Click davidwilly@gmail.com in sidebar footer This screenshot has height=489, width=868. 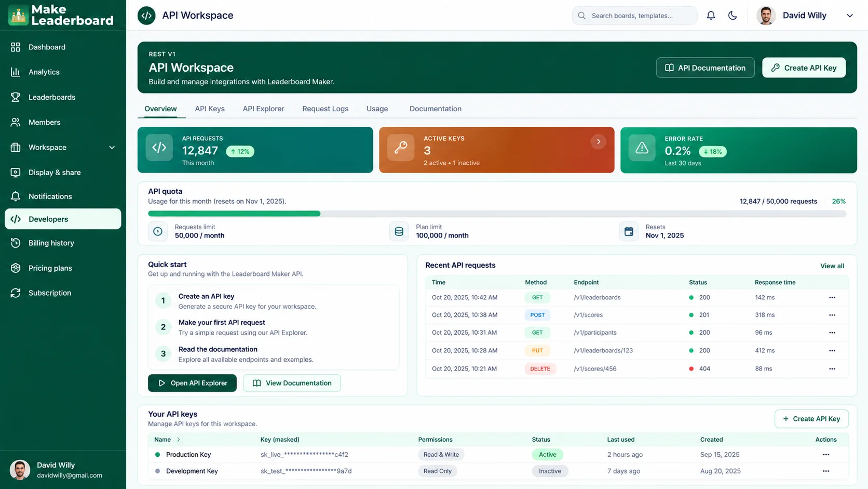(x=70, y=475)
